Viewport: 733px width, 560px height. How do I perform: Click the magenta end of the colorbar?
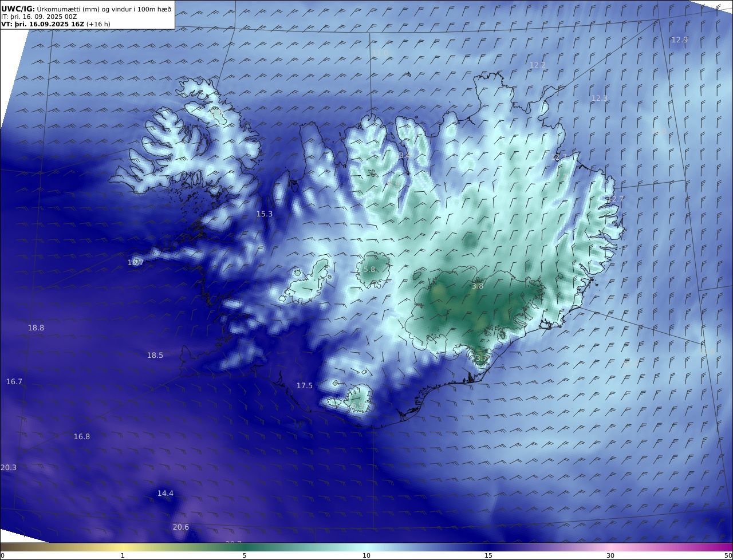pos(723,547)
